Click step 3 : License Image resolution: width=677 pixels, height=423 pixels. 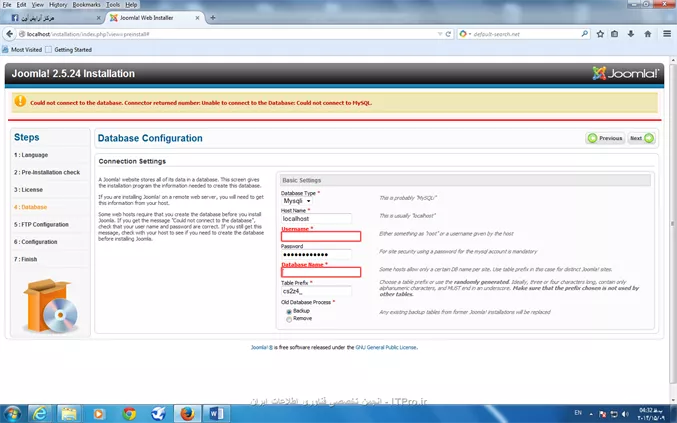(28, 190)
